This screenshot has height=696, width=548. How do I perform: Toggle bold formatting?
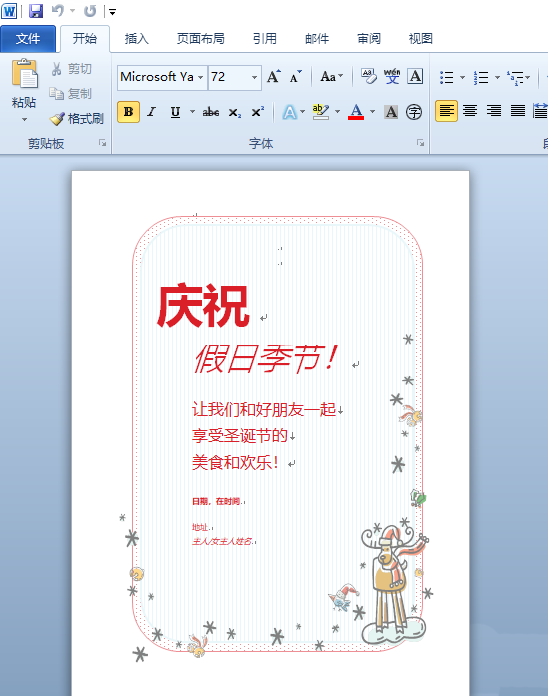129,112
